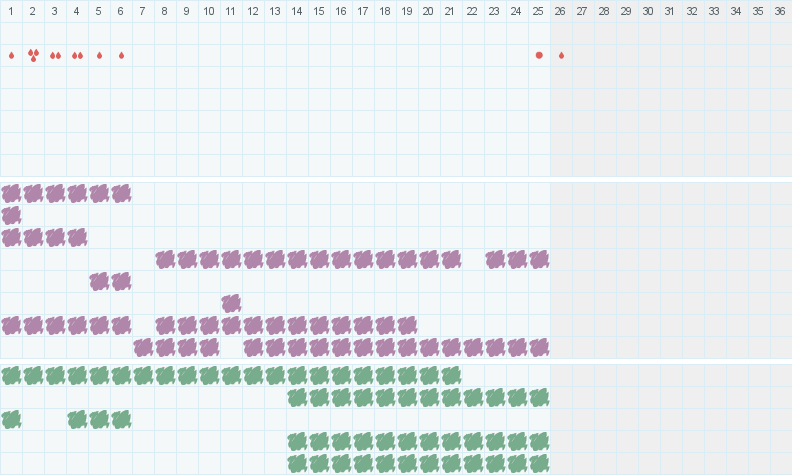Click the single blood drop on day 1
Image resolution: width=792 pixels, height=475 pixels.
click(x=11, y=55)
